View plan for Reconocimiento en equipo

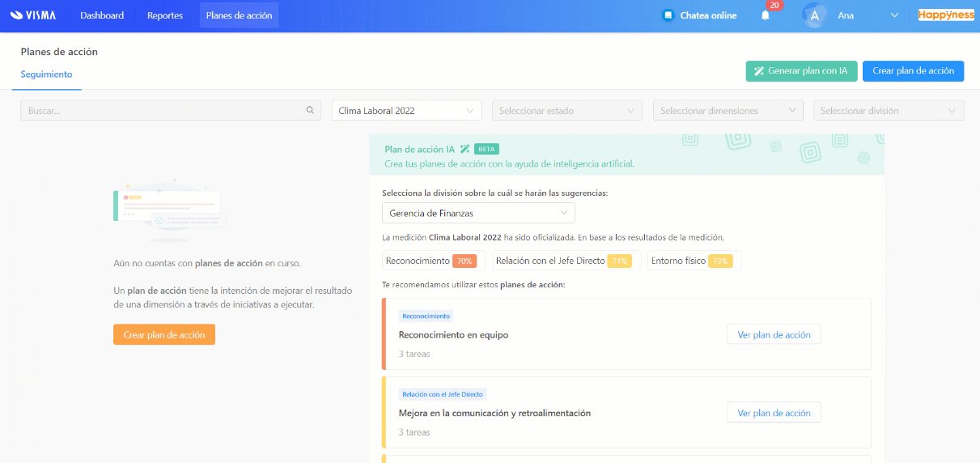click(x=774, y=334)
